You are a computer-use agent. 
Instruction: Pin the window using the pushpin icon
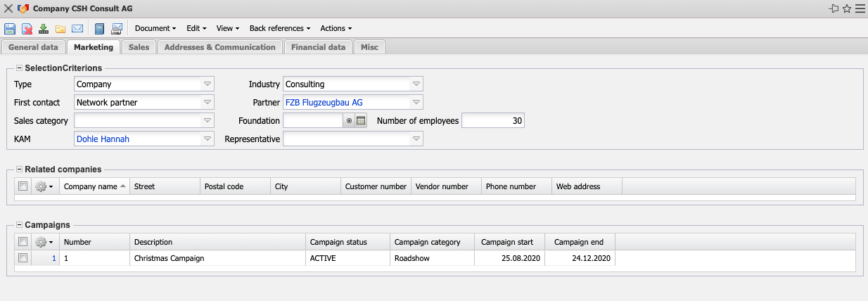pos(834,8)
